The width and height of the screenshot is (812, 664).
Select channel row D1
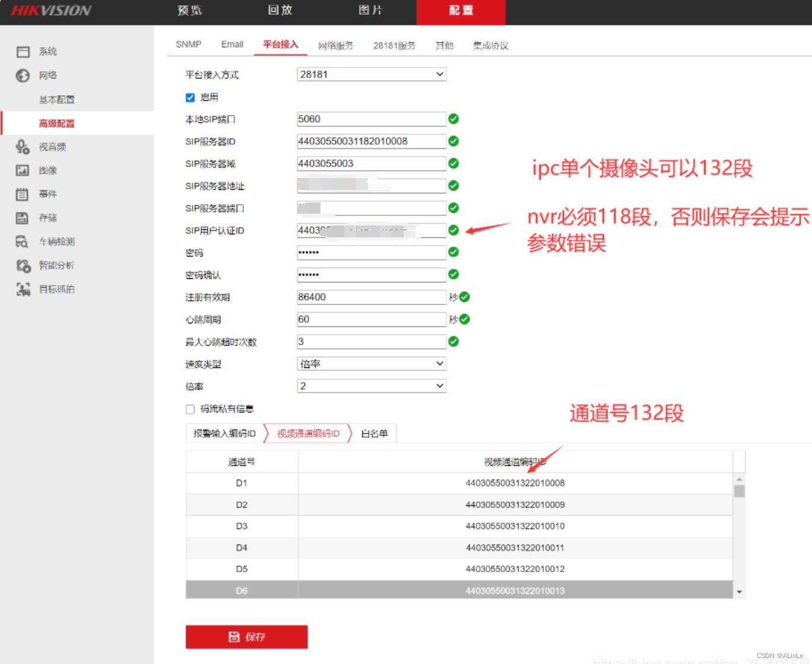tap(459, 483)
